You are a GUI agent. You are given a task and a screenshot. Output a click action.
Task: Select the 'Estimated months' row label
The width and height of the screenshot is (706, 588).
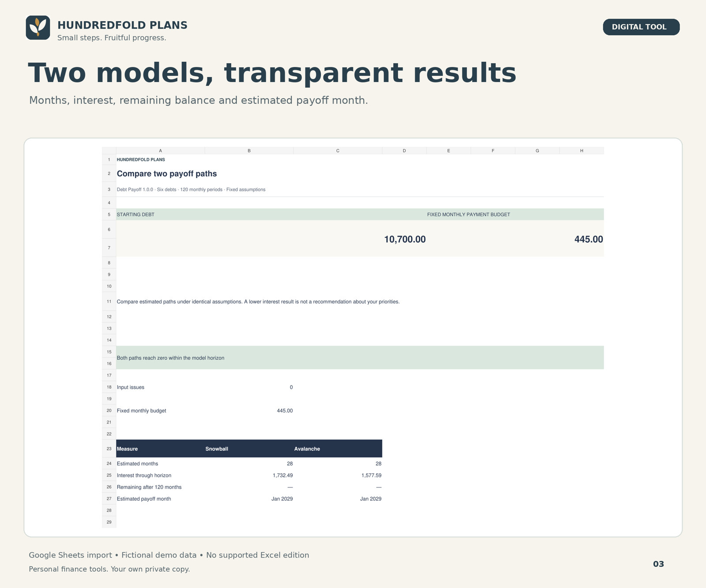(138, 464)
